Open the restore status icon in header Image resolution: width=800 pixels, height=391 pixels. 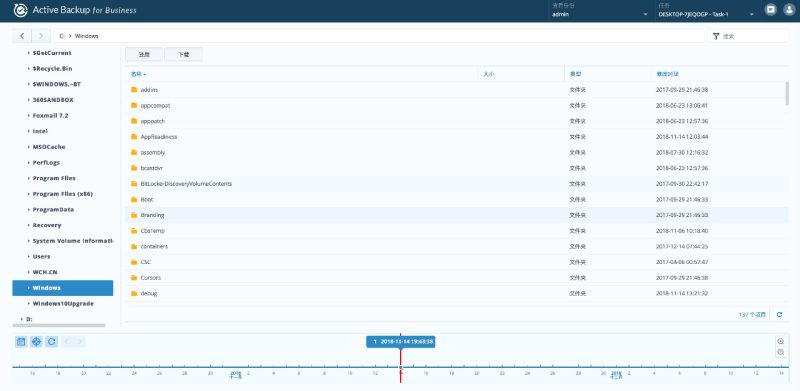tap(771, 10)
